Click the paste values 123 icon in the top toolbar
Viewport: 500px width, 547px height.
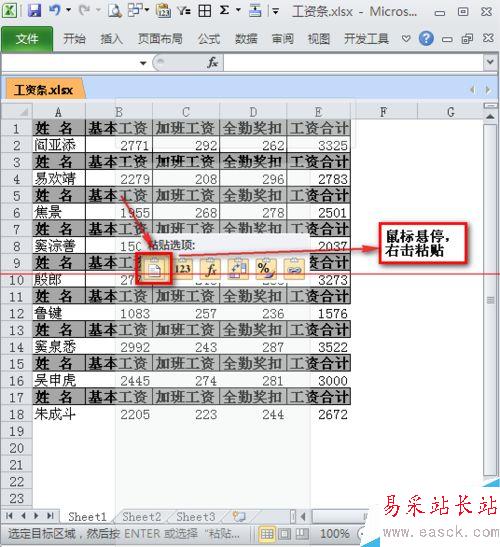(163, 10)
